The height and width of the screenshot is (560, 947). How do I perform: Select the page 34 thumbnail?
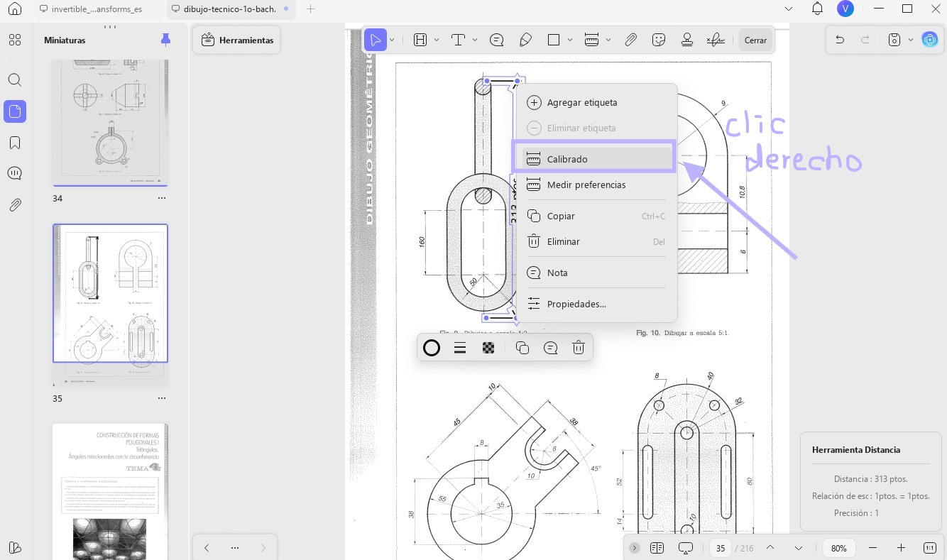pos(110,123)
